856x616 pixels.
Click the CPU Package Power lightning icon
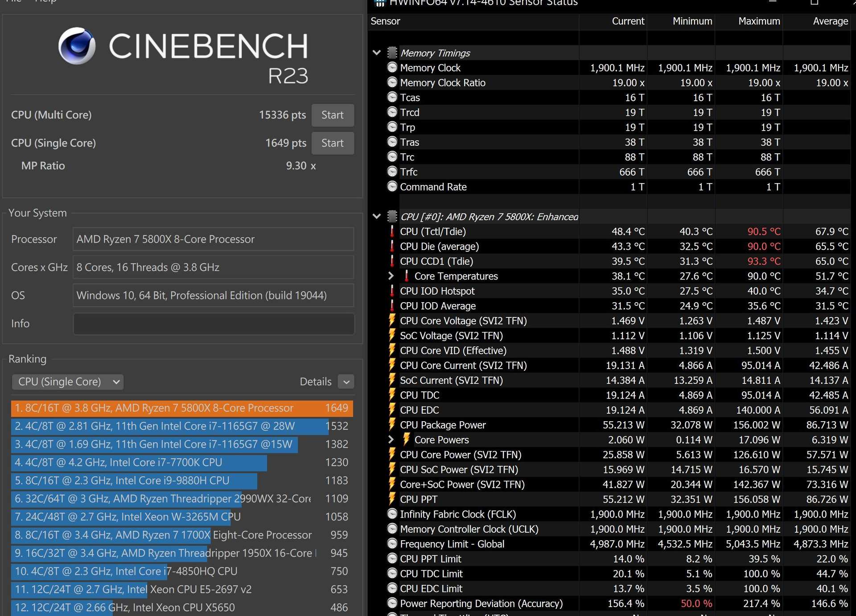coord(392,425)
